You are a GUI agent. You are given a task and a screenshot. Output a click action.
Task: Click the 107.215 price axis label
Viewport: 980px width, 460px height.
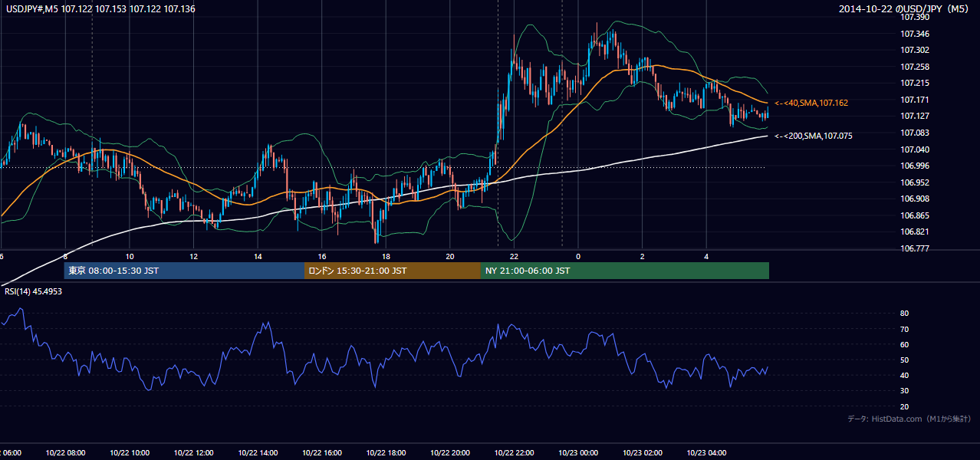[x=914, y=83]
